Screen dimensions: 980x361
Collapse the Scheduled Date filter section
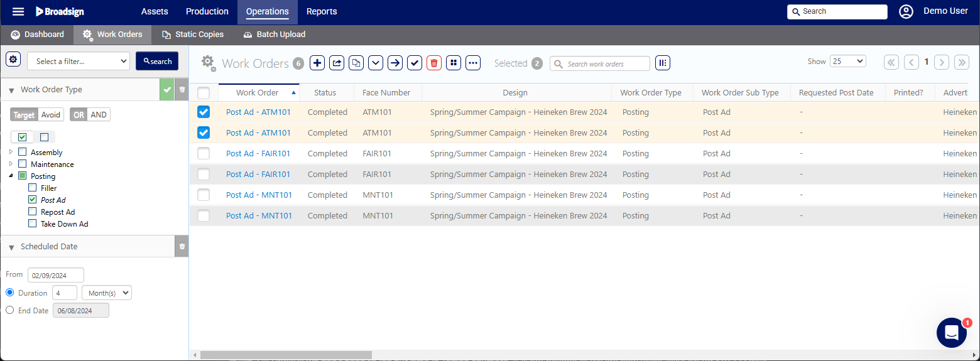11,247
